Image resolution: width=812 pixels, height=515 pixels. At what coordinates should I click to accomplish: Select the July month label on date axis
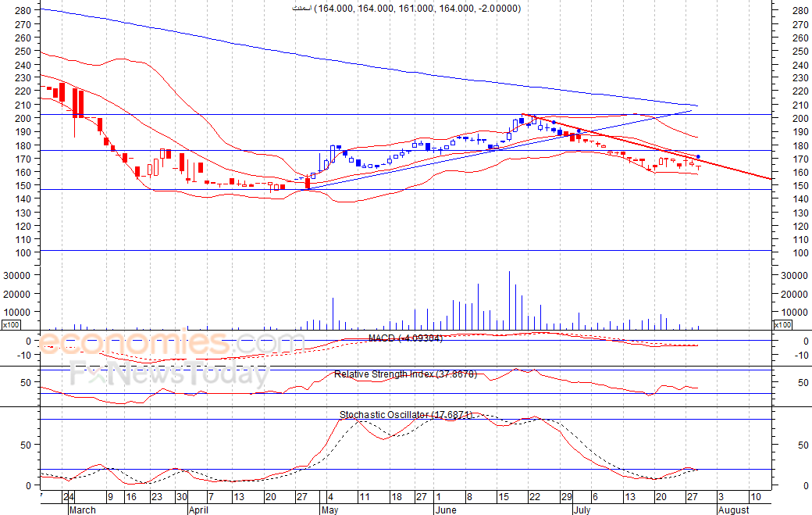582,510
